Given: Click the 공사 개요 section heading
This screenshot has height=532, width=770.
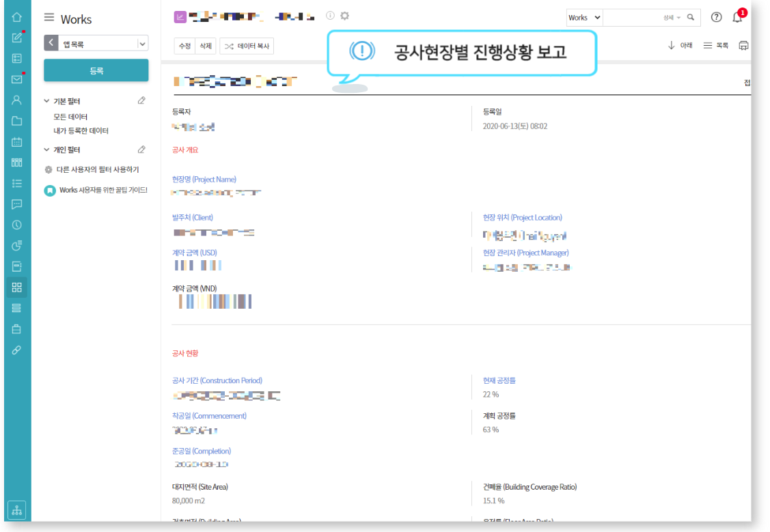Looking at the screenshot, I should tap(185, 150).
